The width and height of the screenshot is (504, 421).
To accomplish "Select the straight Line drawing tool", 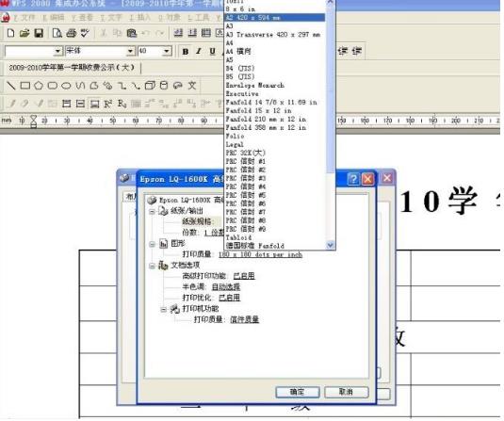I will [11, 86].
